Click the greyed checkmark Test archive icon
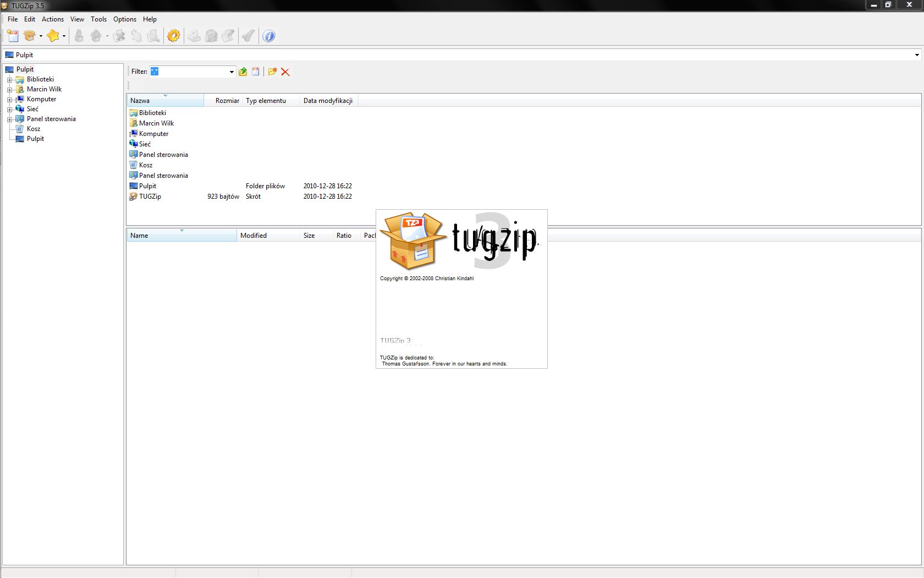 (249, 36)
